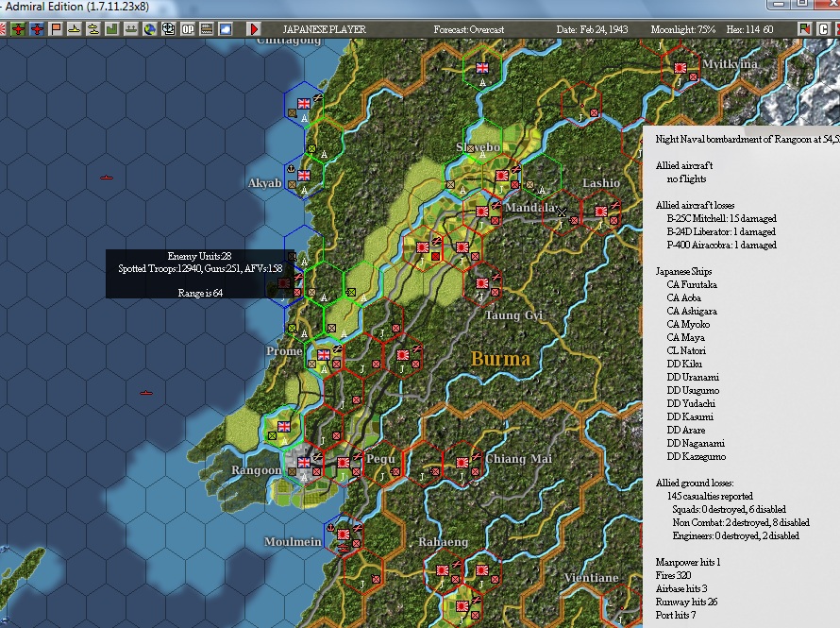Select the British unit in the northern green hex

482,67
